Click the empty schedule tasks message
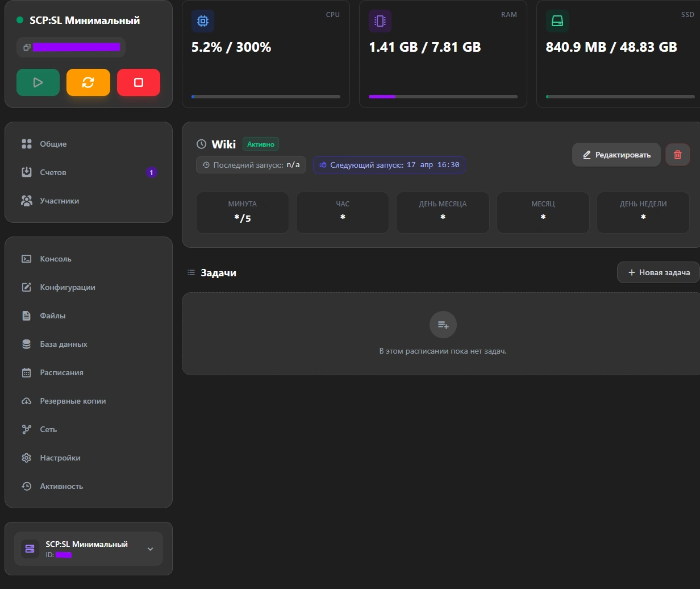This screenshot has width=700, height=589. point(443,351)
